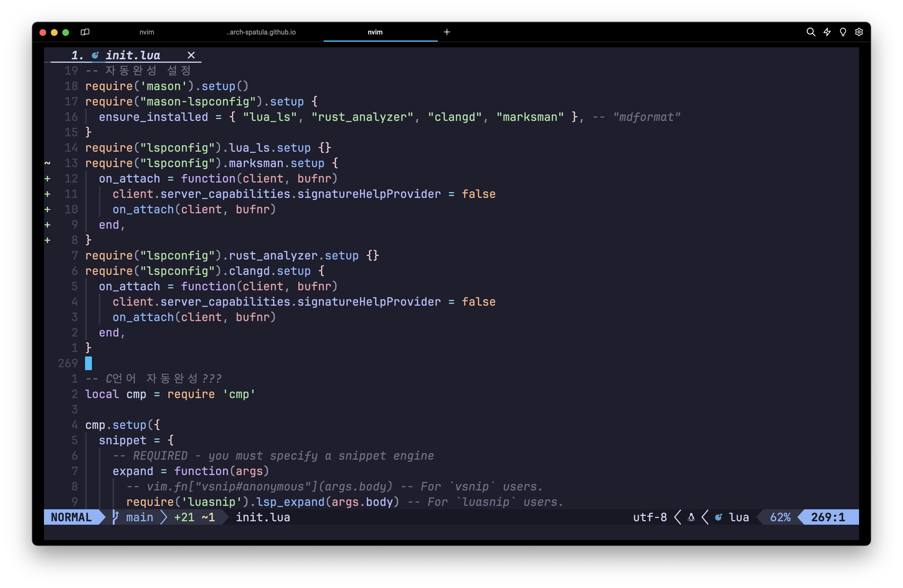Click the Lua filetype icon in the status bar
903x588 pixels.
pyautogui.click(x=718, y=517)
